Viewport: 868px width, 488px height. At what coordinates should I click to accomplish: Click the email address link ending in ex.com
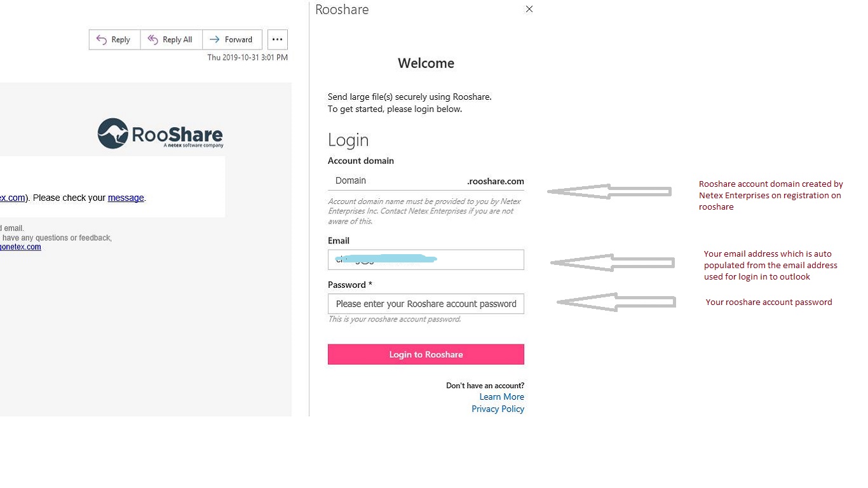point(12,198)
